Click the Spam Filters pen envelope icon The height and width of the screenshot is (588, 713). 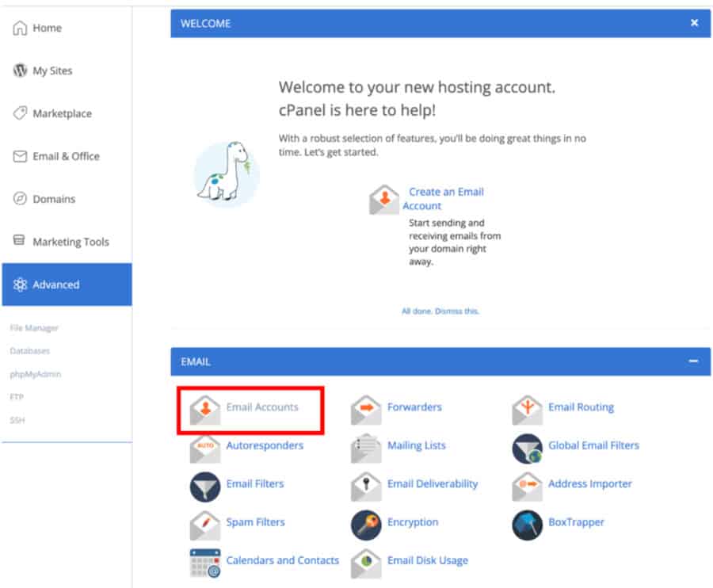(x=205, y=525)
